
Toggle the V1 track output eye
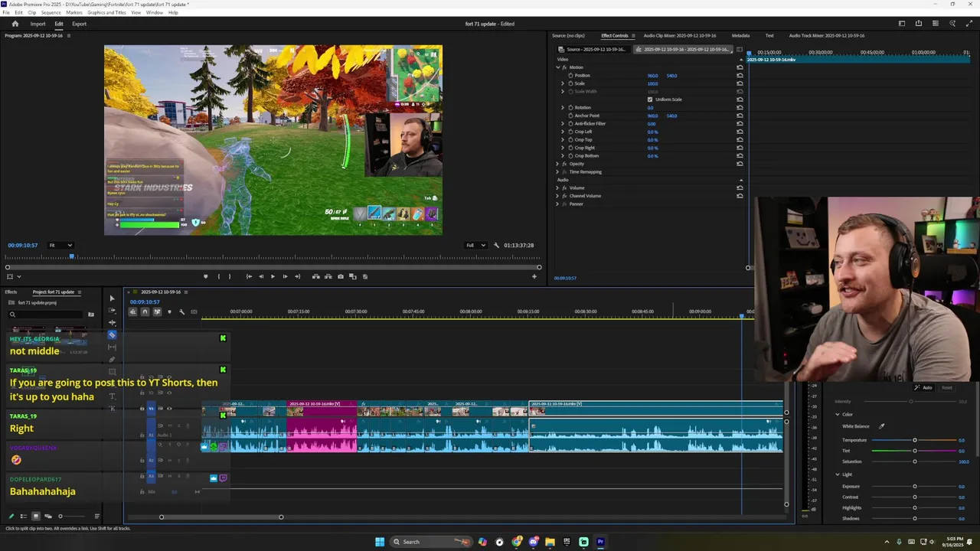[169, 408]
